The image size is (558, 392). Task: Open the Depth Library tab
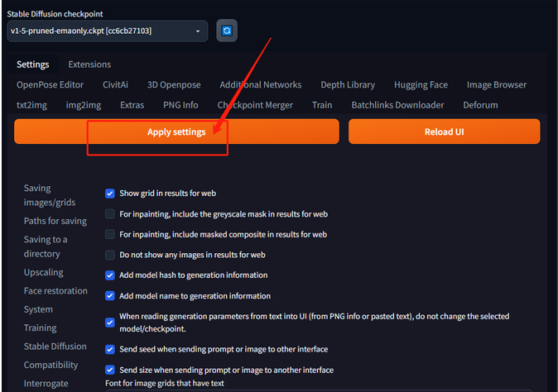pos(348,84)
